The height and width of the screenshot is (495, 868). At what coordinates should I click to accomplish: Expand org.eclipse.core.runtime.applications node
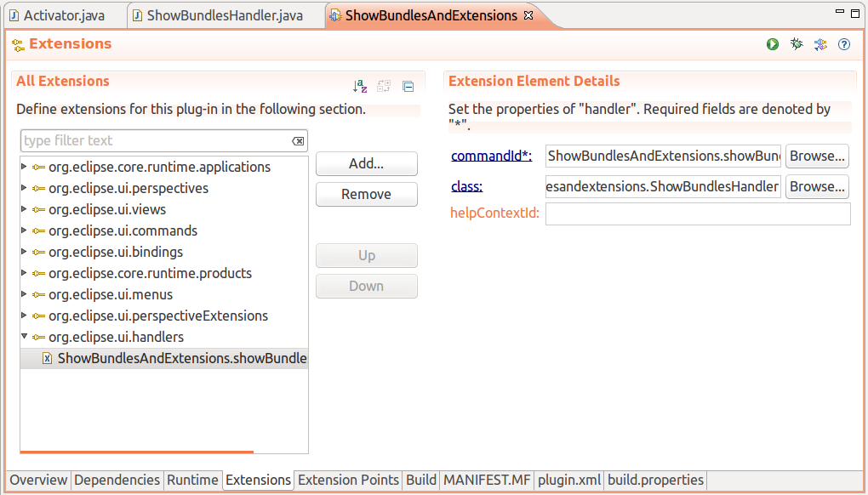(x=24, y=167)
